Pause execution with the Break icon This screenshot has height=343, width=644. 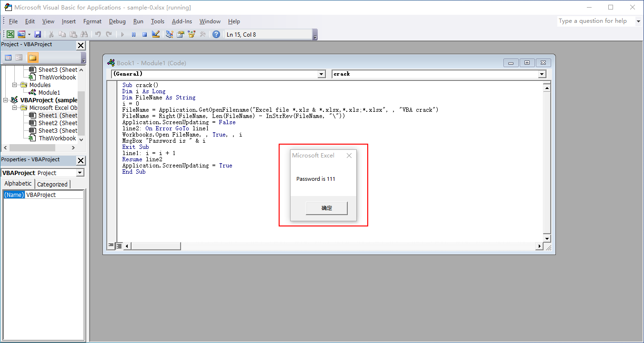(133, 34)
